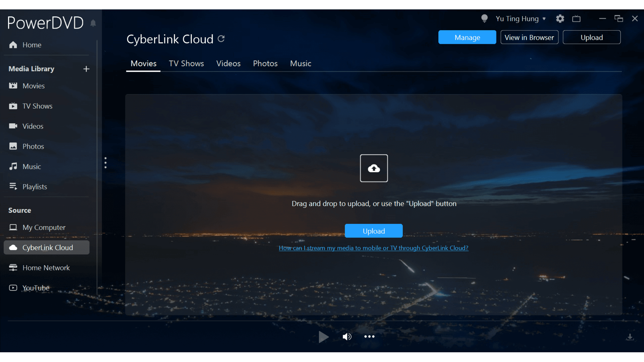Open the YouTube source
644x362 pixels.
36,288
